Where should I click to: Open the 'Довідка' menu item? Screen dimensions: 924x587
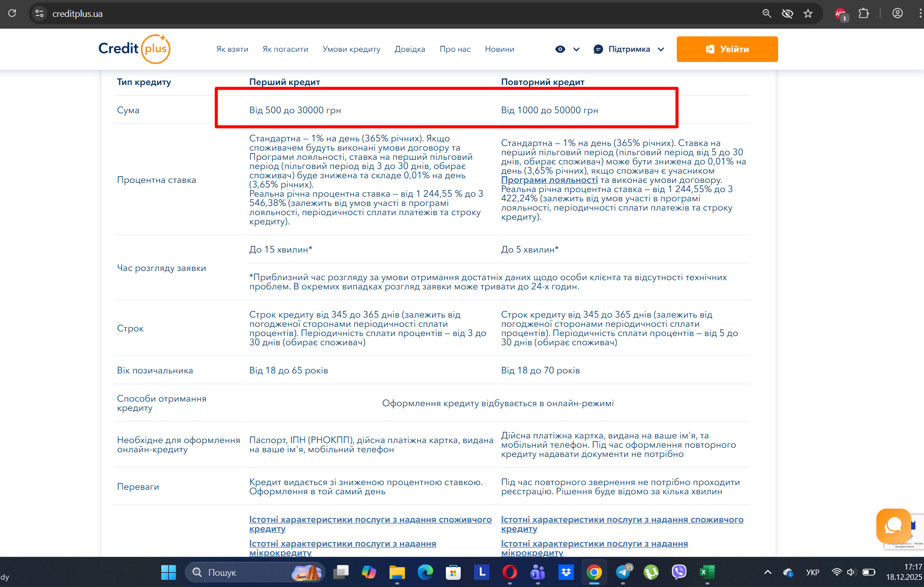410,49
